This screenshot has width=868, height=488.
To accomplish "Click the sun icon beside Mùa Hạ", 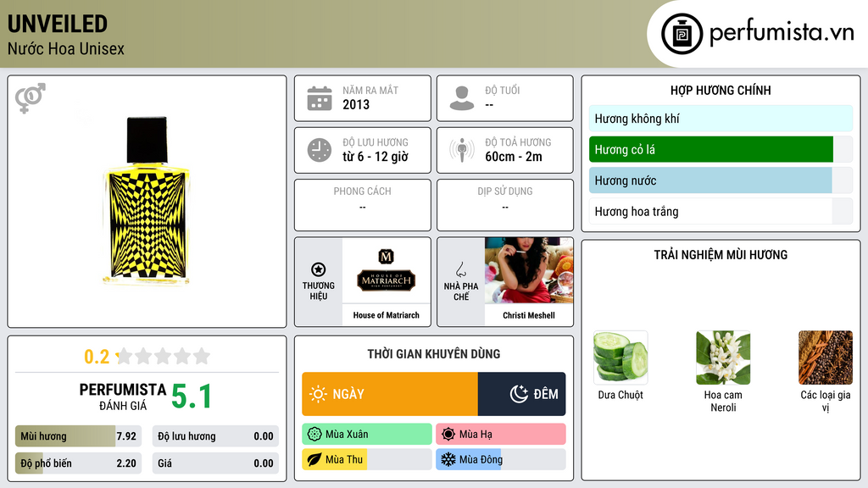I will 448,435.
